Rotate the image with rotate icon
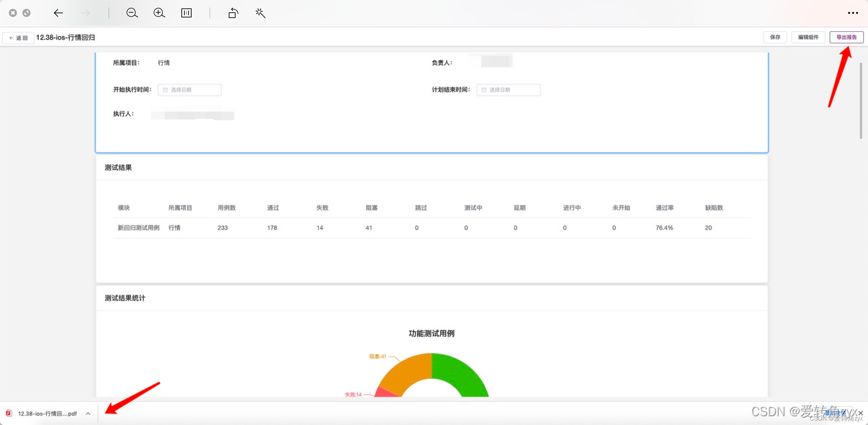Screen dimensions: 868x425 (x=233, y=13)
